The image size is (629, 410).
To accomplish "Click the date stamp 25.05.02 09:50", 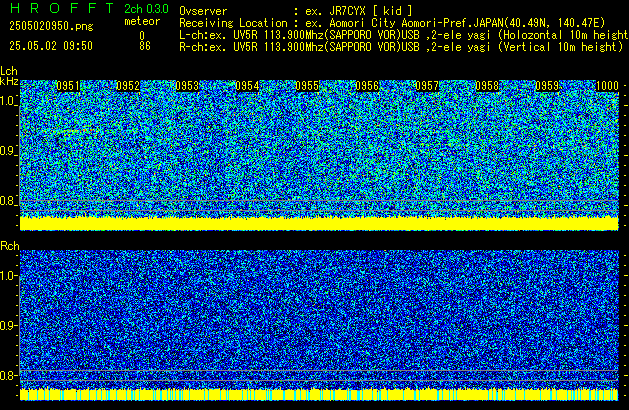I will tap(51, 46).
